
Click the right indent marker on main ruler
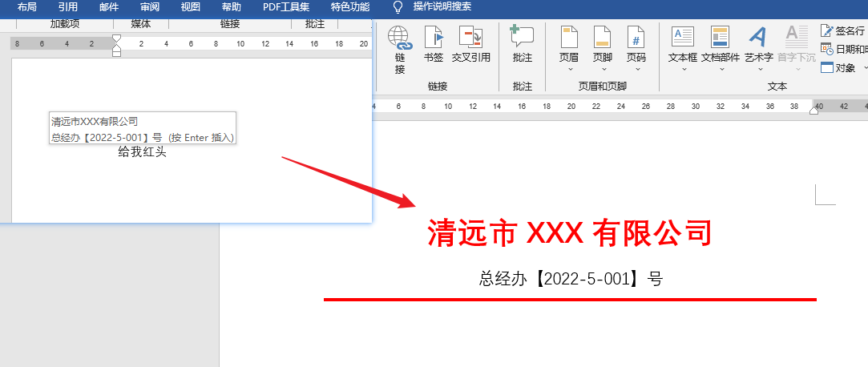click(x=813, y=110)
